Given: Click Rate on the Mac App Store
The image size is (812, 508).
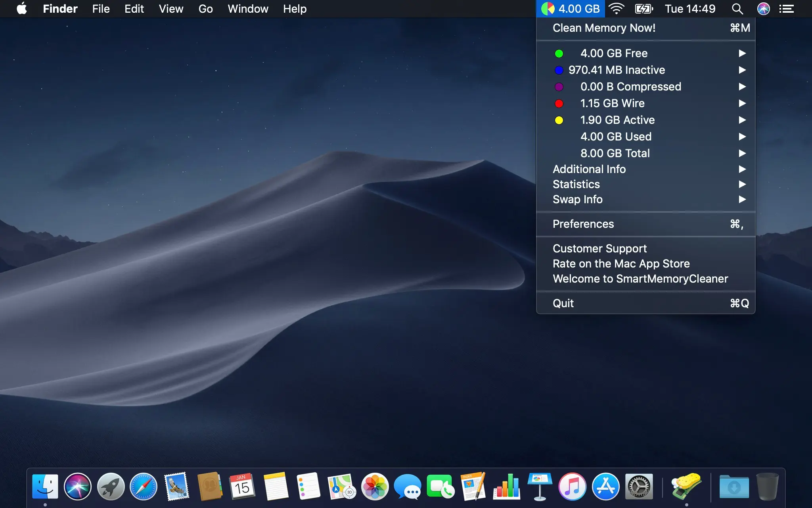Looking at the screenshot, I should [621, 264].
